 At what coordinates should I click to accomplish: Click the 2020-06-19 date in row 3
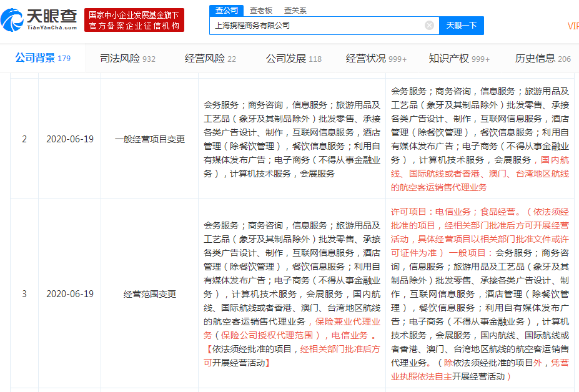click(x=70, y=293)
